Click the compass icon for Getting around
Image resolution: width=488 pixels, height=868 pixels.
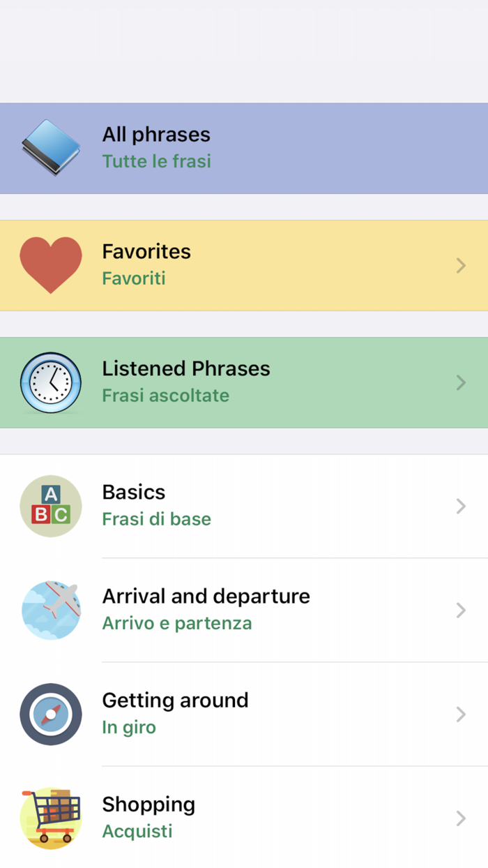[x=50, y=714]
